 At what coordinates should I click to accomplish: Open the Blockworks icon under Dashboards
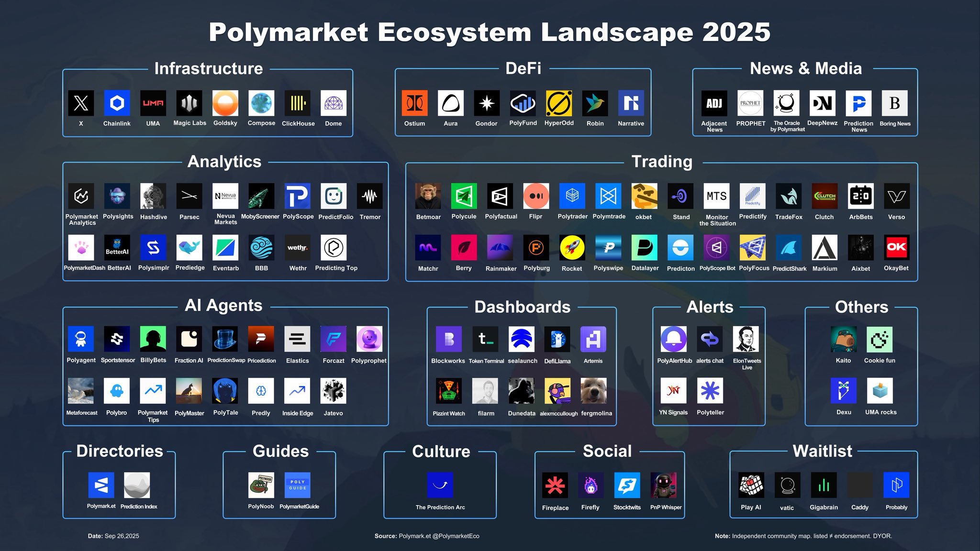point(448,340)
